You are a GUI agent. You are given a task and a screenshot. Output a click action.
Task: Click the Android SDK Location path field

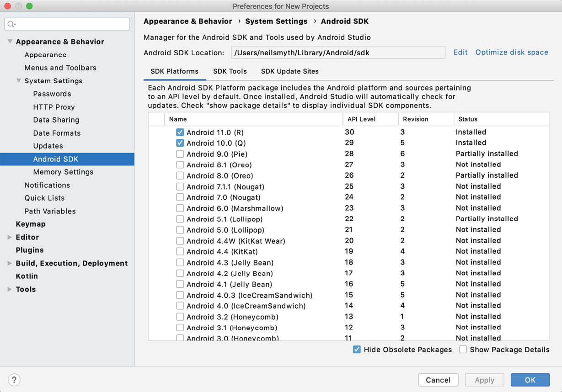tap(338, 52)
